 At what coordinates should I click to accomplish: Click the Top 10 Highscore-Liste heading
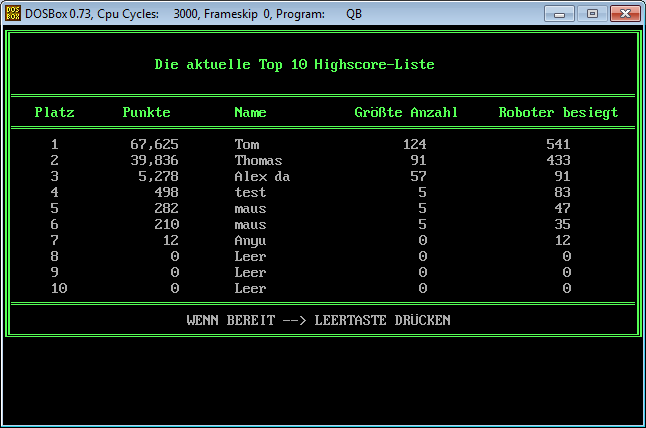(294, 64)
